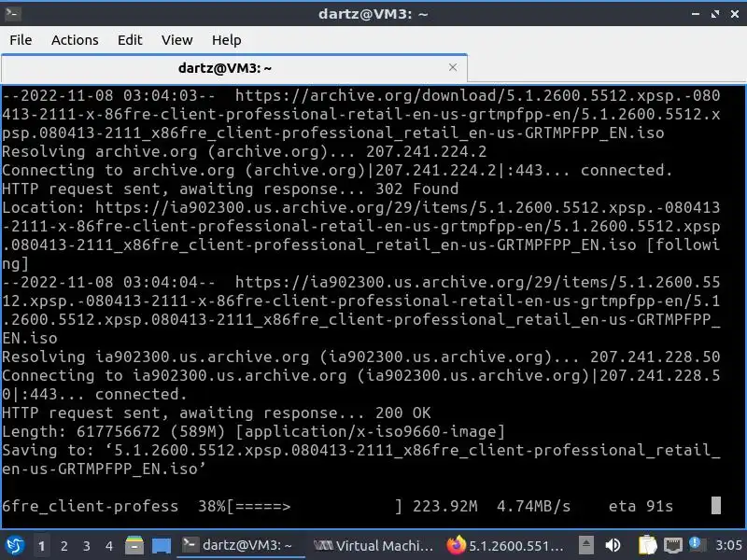This screenshot has height=560, width=747.
Task: Click the '4.74MB/s' download speed text
Action: pos(533,506)
